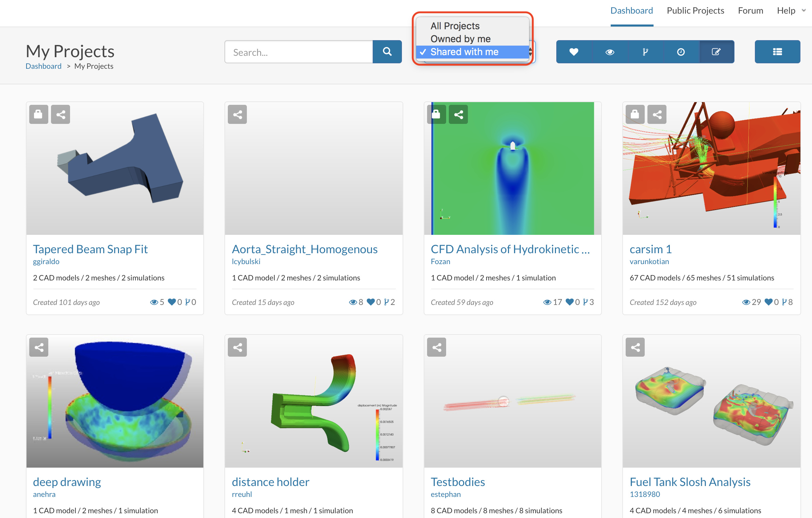Screen dimensions: 812x518
Task: Click the Search projects input field
Action: 299,52
